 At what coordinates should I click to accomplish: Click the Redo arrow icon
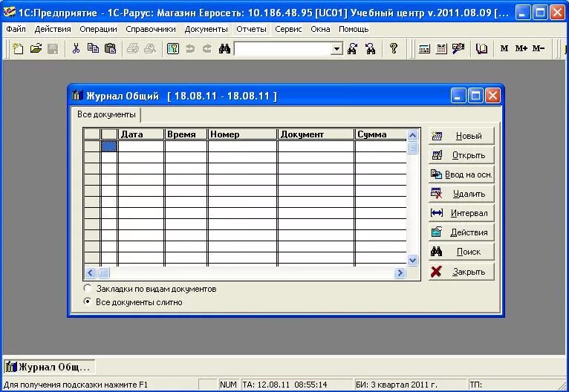pos(207,48)
